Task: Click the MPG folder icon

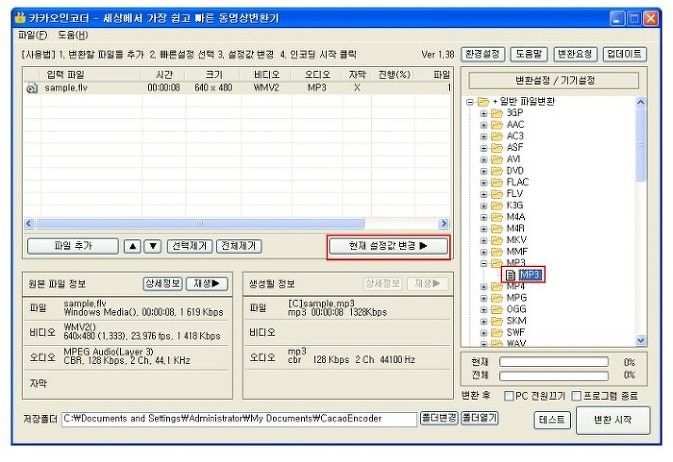Action: click(x=497, y=298)
